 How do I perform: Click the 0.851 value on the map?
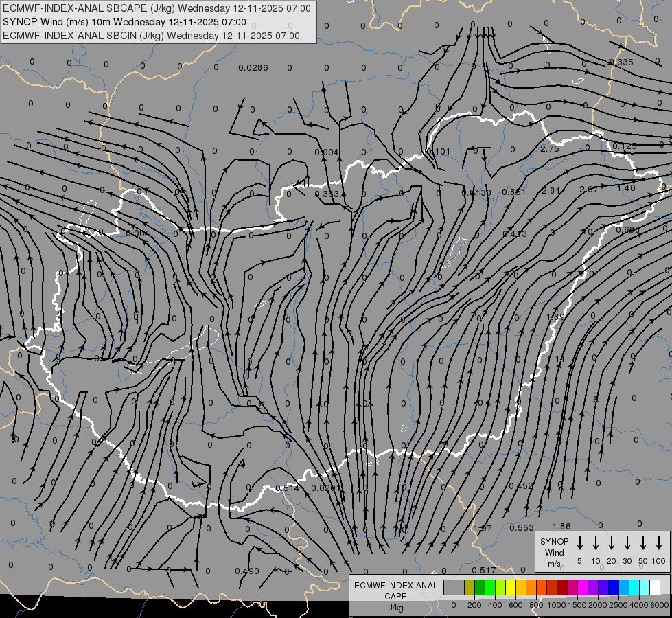pyautogui.click(x=514, y=192)
